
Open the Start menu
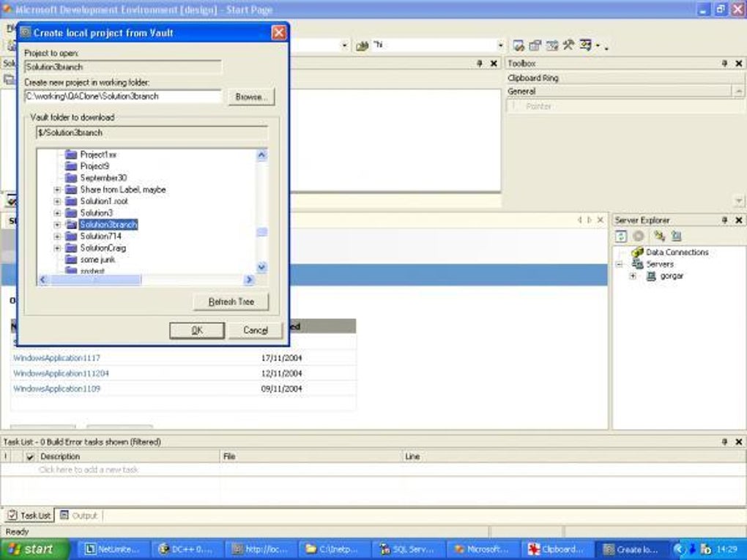(29, 549)
